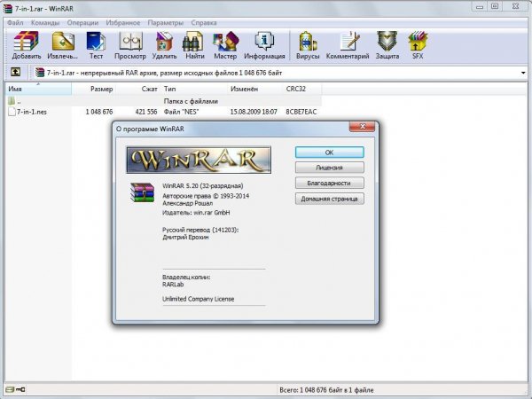Viewport: 532px width, 399px height.
Task: Click the archive path text in the address bar
Action: (x=164, y=73)
